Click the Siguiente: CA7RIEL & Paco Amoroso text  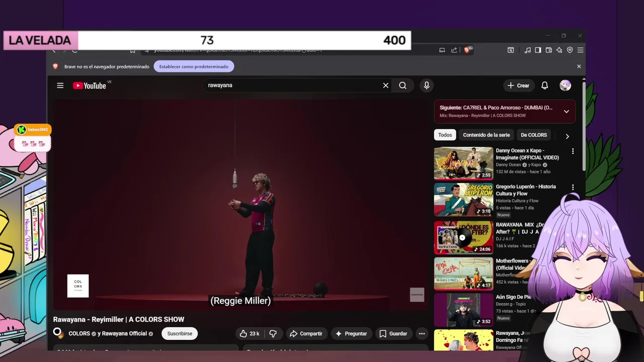click(496, 108)
